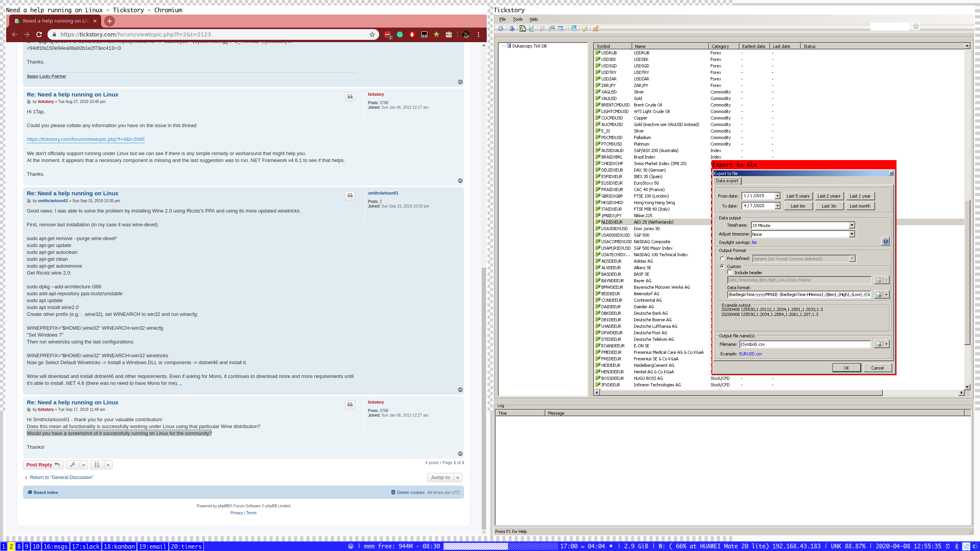Click the picture-frame icon in Tickstory toolbar
The image size is (980, 551).
tap(522, 28)
